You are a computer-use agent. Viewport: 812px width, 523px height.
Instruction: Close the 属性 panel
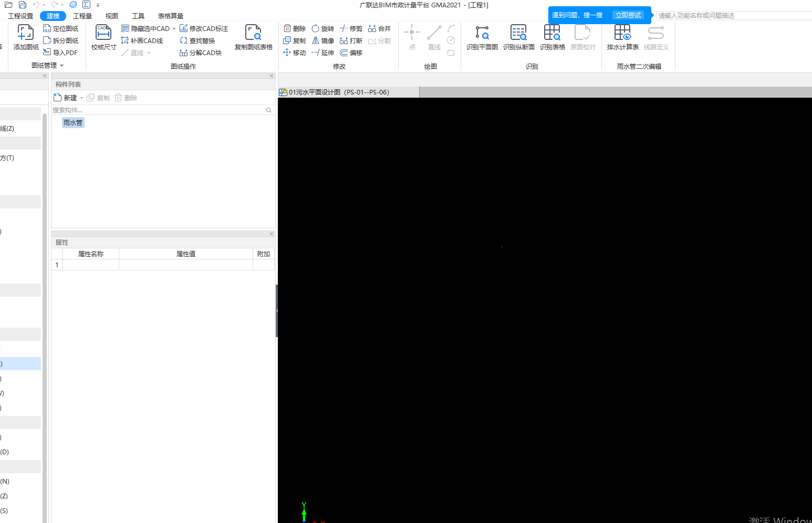coord(272,234)
